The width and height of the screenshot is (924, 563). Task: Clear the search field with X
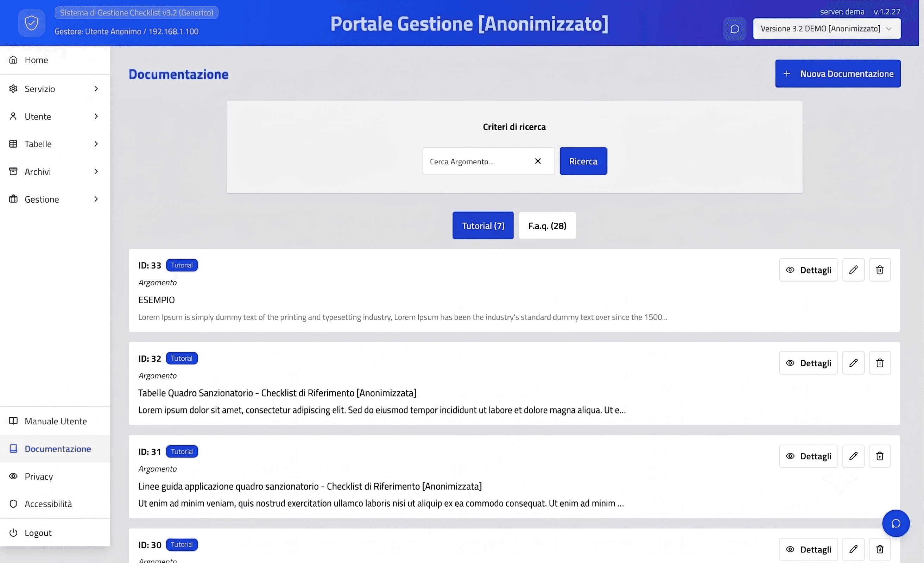coord(538,161)
